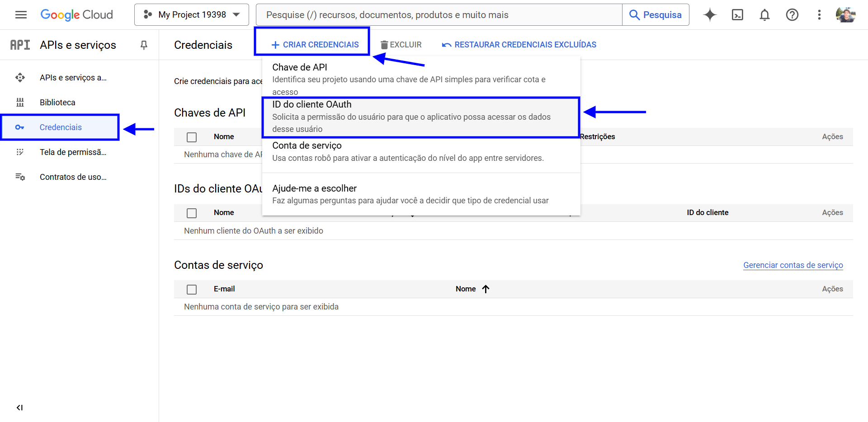Click the Credenciais key icon
Screen dimensions: 868x422
click(x=20, y=127)
